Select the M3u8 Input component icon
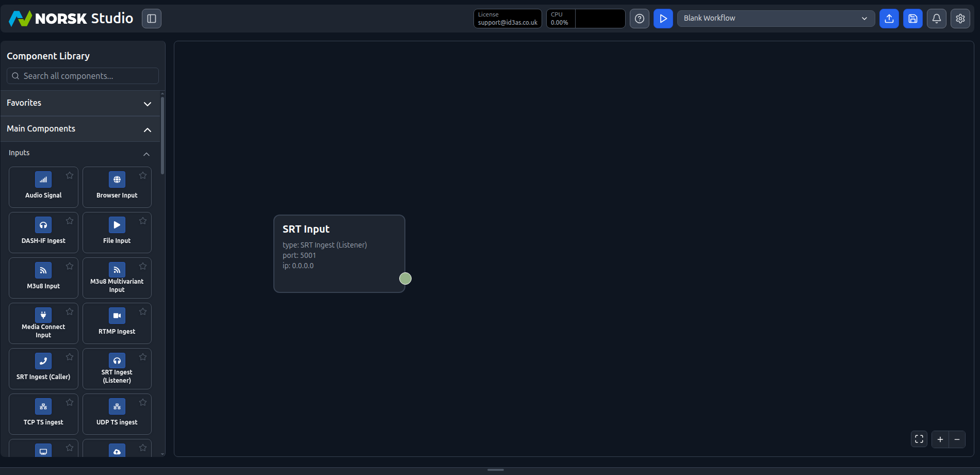Image resolution: width=980 pixels, height=475 pixels. pos(43,270)
